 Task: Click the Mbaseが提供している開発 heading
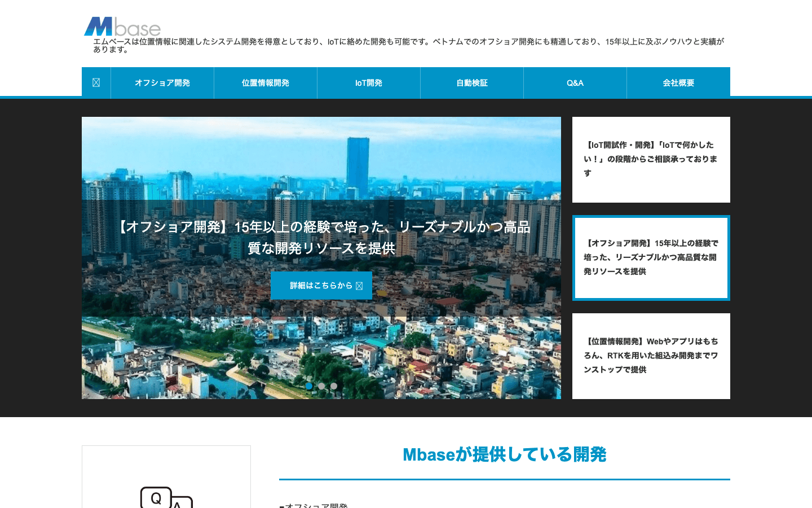[x=505, y=454]
